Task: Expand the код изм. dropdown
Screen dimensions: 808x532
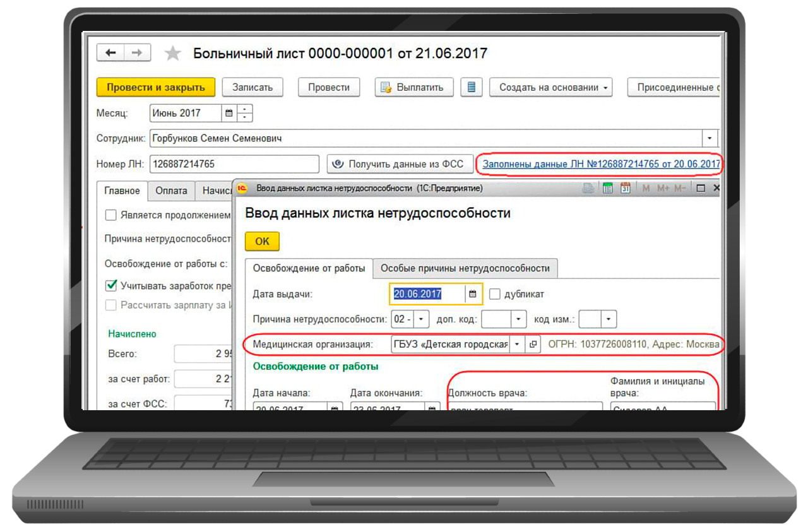Action: click(x=609, y=319)
